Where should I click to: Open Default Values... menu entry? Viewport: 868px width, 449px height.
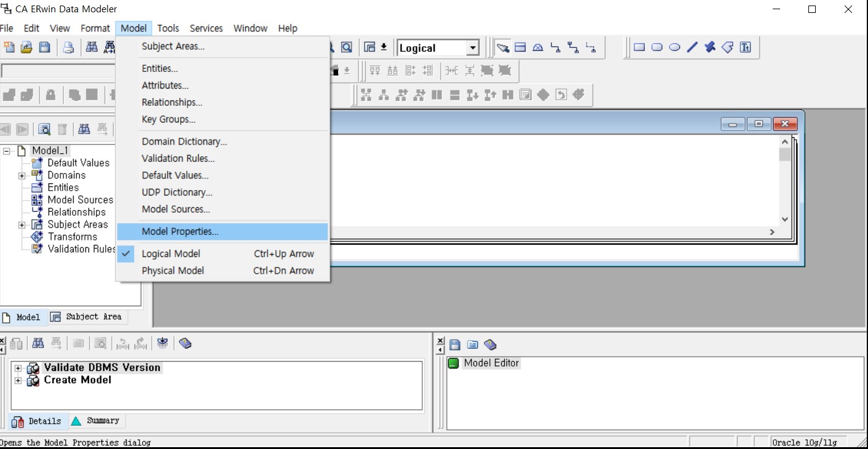point(223,175)
